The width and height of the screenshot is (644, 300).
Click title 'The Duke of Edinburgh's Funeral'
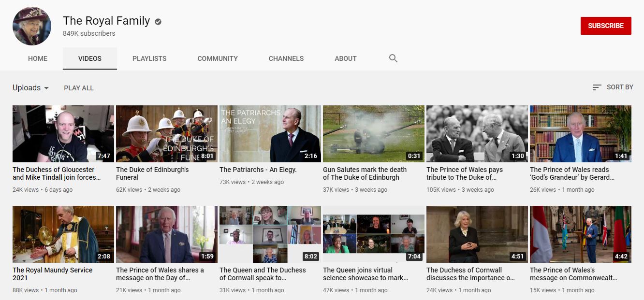click(x=152, y=173)
